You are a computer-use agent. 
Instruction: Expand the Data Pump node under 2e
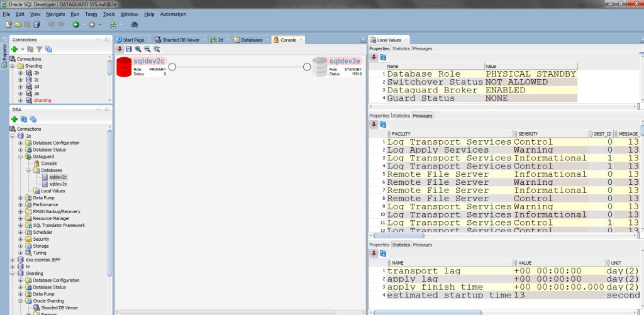pos(21,198)
